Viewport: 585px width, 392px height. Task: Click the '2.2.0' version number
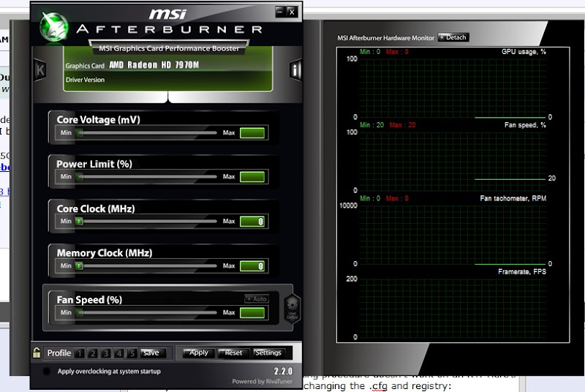coord(283,371)
